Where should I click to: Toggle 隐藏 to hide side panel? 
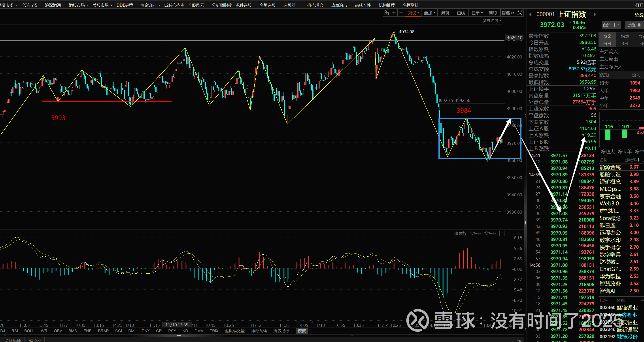(x=508, y=13)
